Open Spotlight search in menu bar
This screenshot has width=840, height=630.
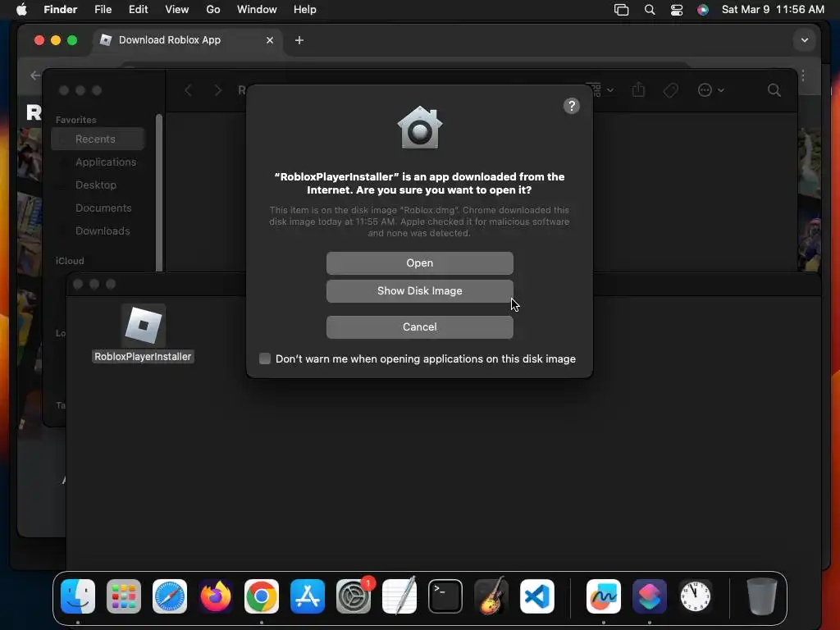point(650,10)
